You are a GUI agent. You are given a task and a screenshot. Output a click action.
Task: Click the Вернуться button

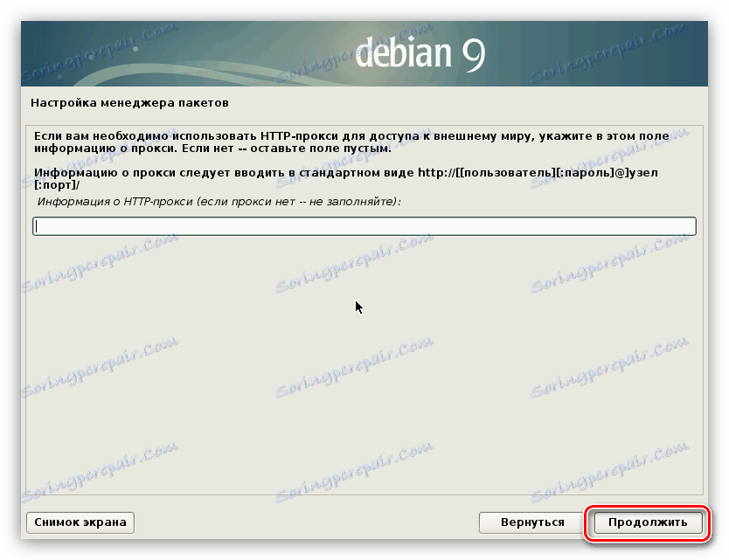[531, 522]
